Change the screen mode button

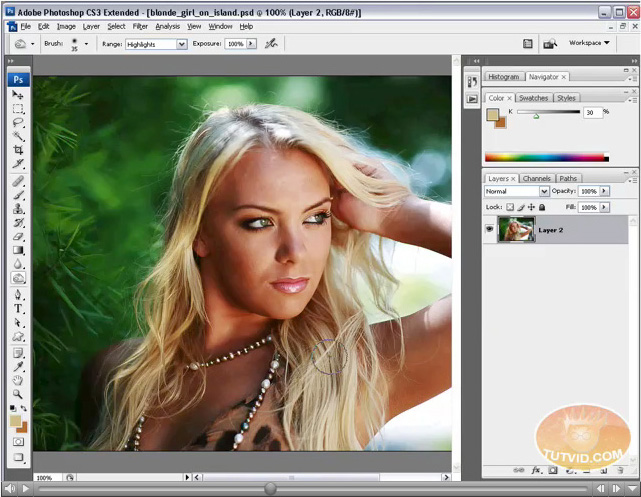pyautogui.click(x=18, y=457)
